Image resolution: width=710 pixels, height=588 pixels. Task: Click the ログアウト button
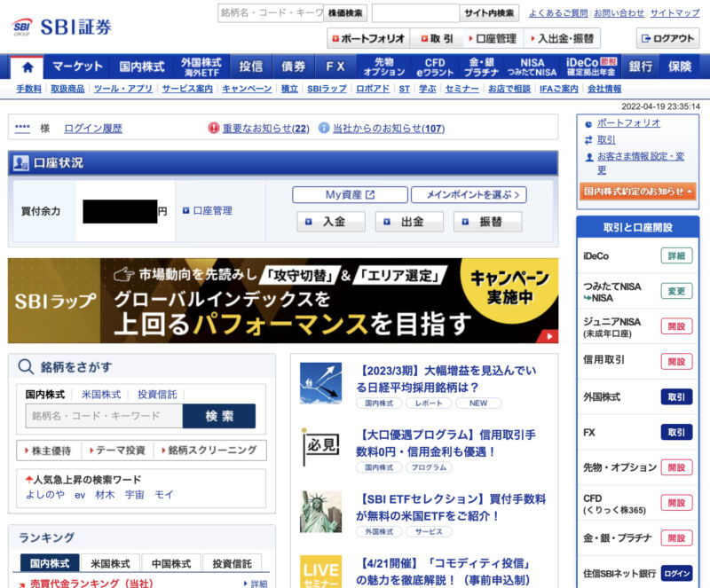point(668,38)
